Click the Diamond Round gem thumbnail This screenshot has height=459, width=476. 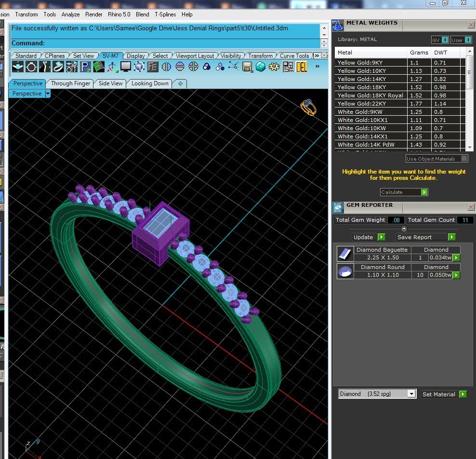(x=345, y=271)
